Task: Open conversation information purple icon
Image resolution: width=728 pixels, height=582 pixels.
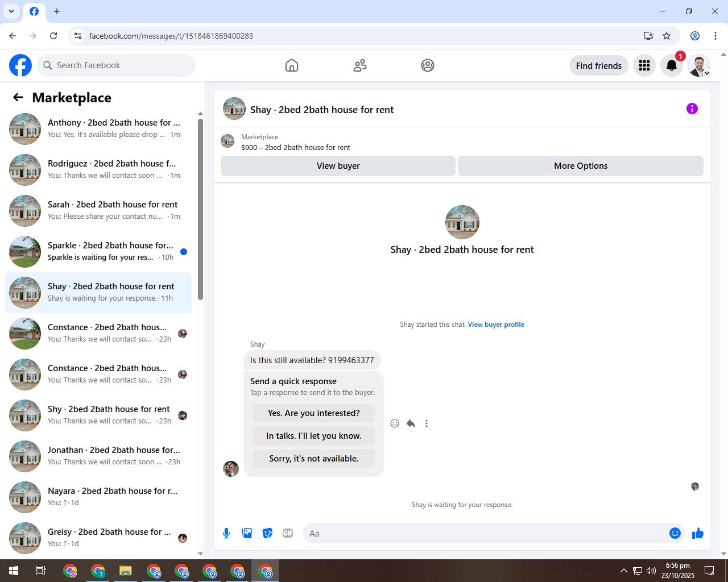Action: (692, 109)
